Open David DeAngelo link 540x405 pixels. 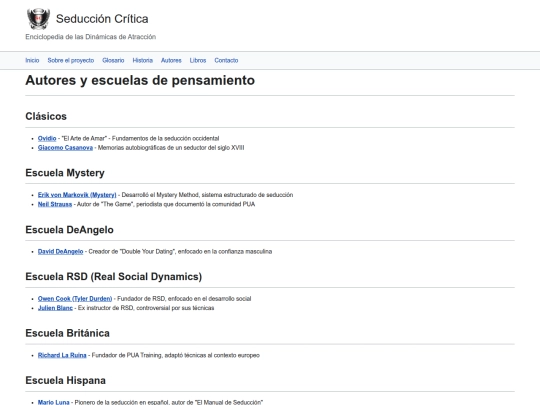[60, 251]
